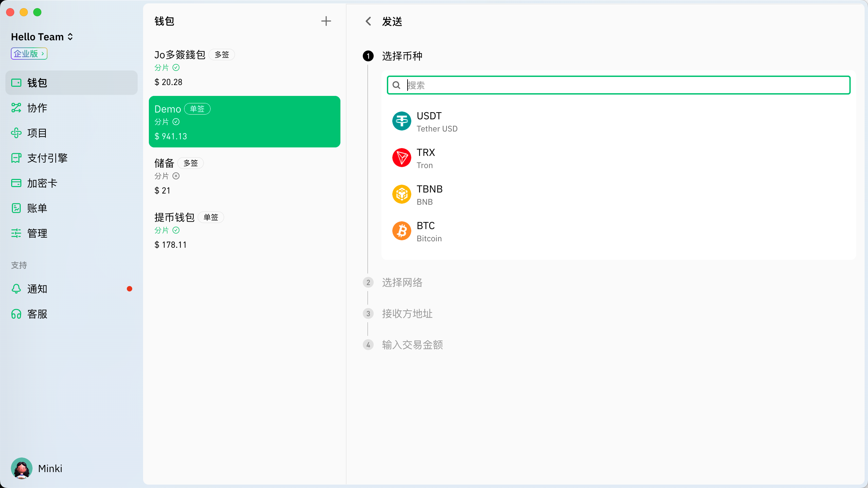
Task: Click Minki user avatar
Action: [x=22, y=468]
